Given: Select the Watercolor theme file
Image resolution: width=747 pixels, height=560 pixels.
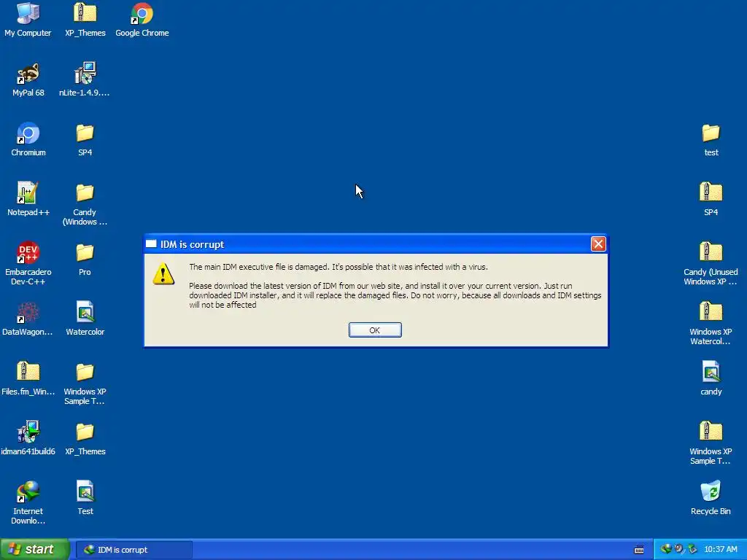Looking at the screenshot, I should point(85,319).
